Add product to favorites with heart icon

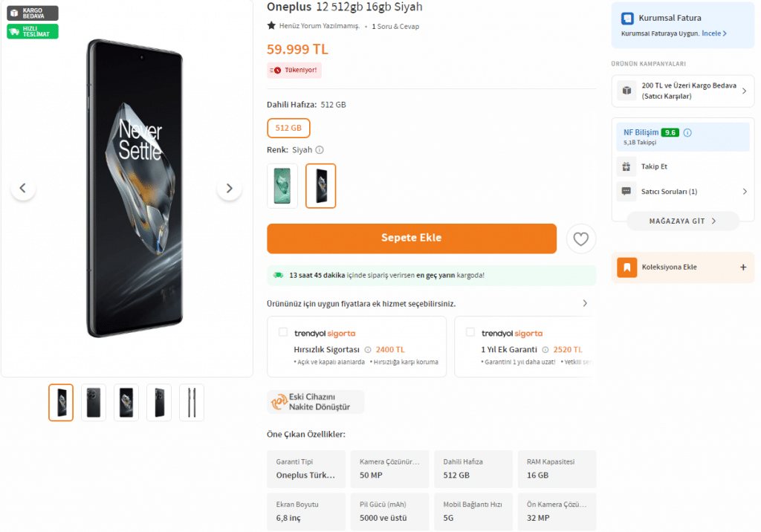point(580,239)
